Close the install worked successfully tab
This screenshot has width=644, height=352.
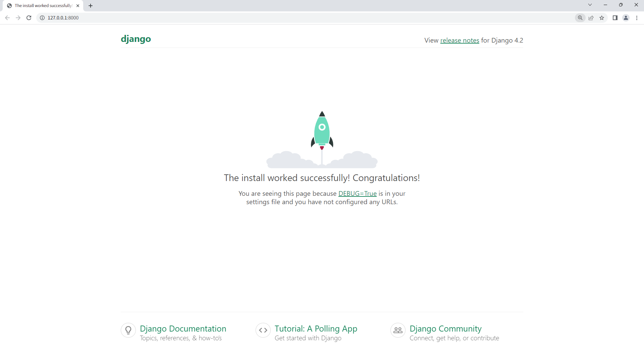coord(78,6)
